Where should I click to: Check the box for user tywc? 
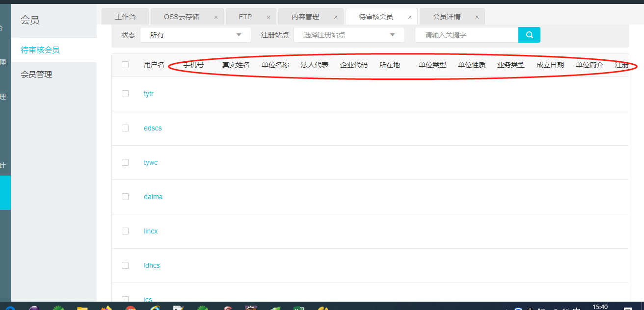[x=125, y=162]
